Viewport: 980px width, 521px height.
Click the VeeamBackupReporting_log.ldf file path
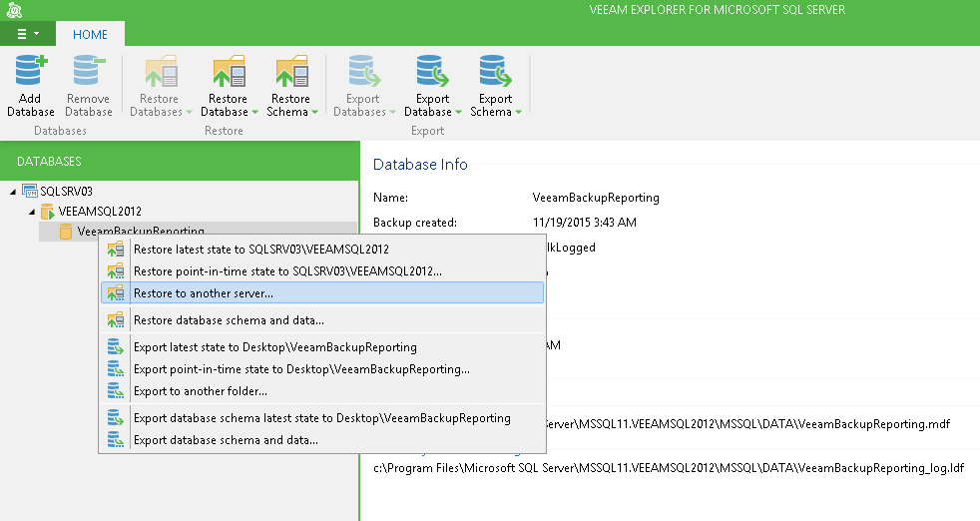pos(669,468)
